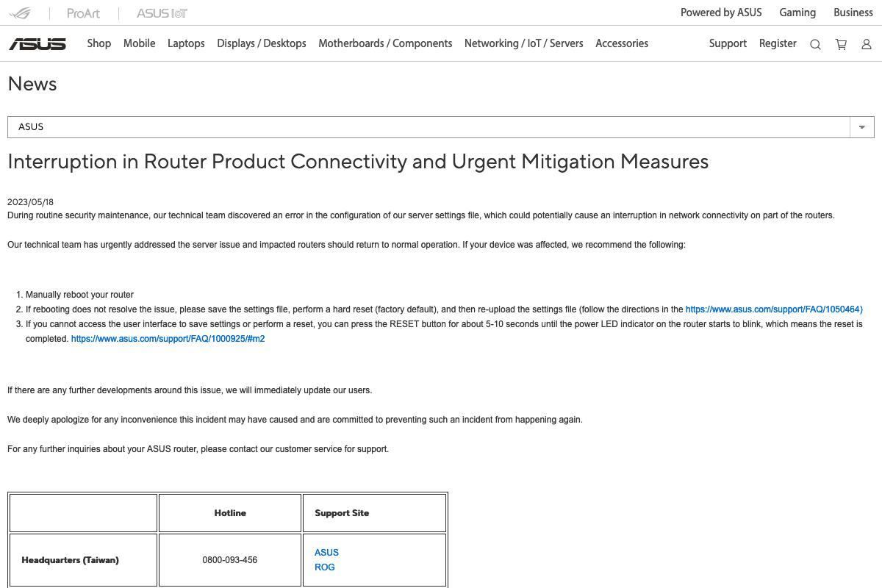Open Networking / IoT / Servers menu

[x=524, y=43]
